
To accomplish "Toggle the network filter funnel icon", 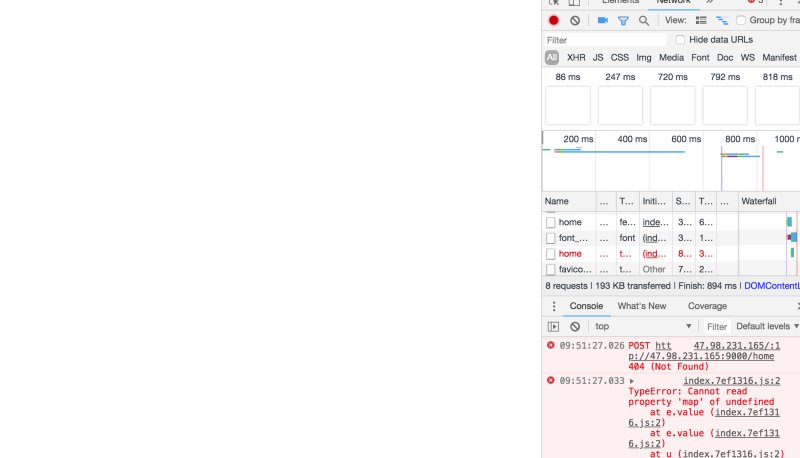I will pos(623,20).
